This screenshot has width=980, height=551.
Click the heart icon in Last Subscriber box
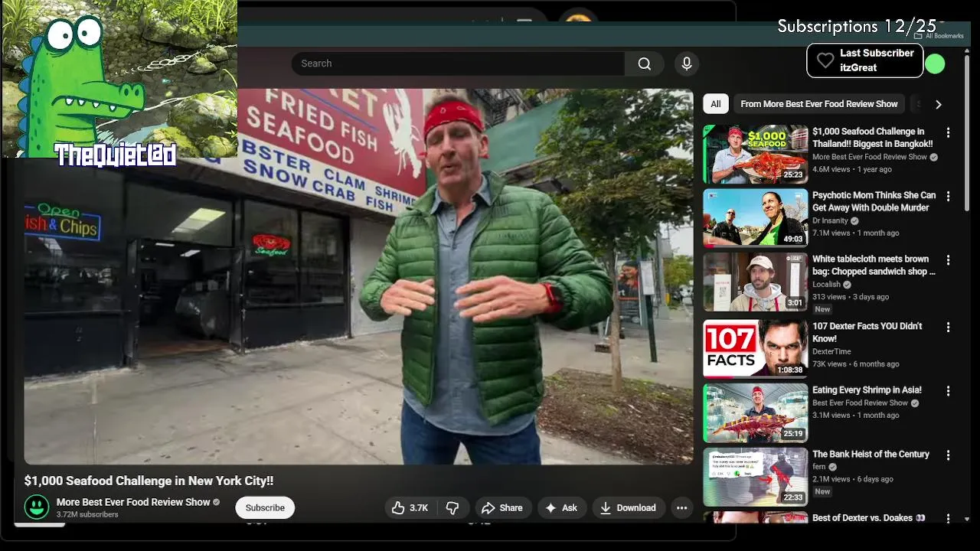click(825, 60)
